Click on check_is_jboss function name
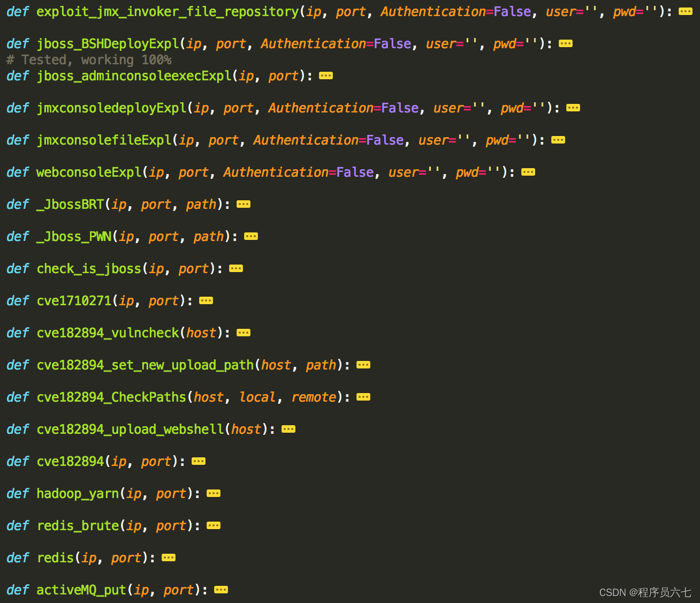Screen dimensions: 700x603 (89, 269)
